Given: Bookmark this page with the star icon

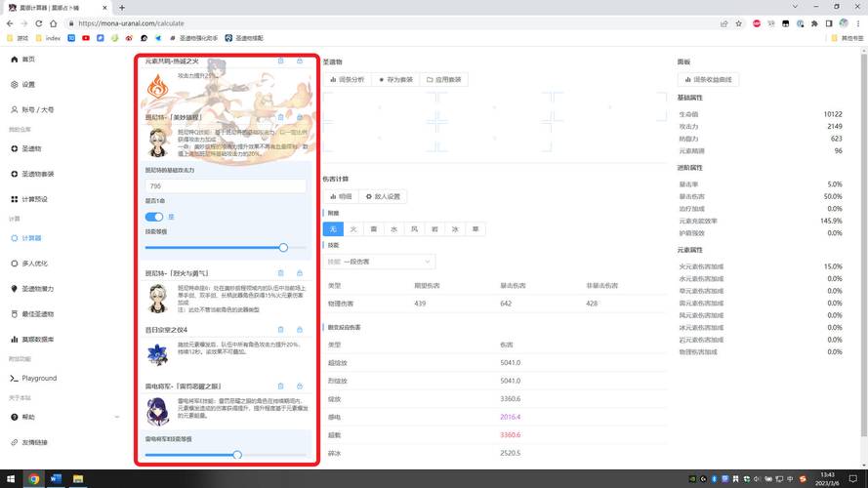Looking at the screenshot, I should pyautogui.click(x=738, y=23).
